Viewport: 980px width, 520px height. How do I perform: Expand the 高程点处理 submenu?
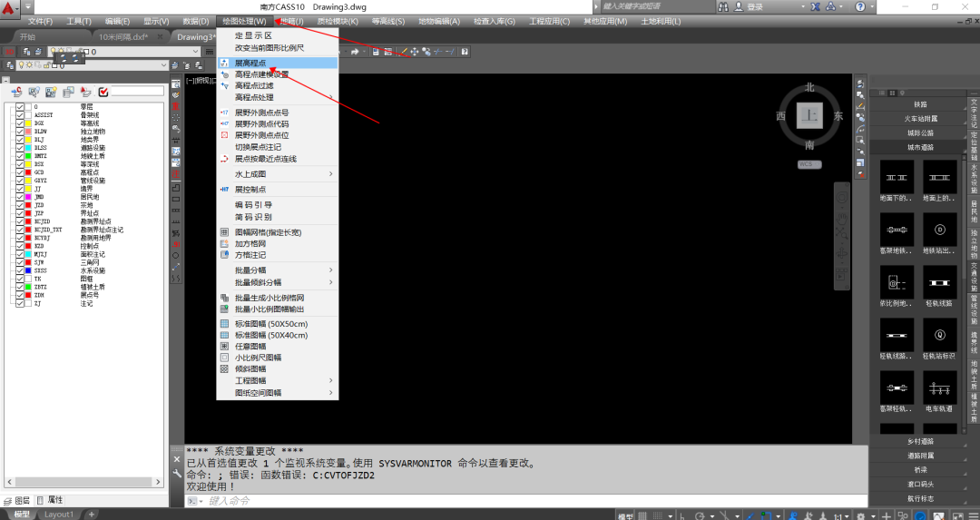pyautogui.click(x=278, y=97)
